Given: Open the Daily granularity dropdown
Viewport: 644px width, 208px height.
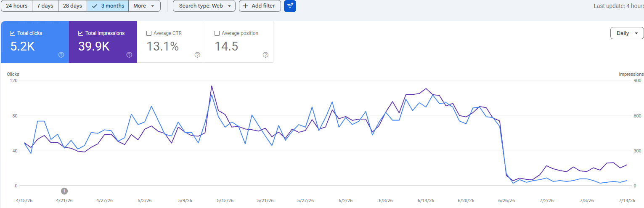Looking at the screenshot, I should (627, 33).
